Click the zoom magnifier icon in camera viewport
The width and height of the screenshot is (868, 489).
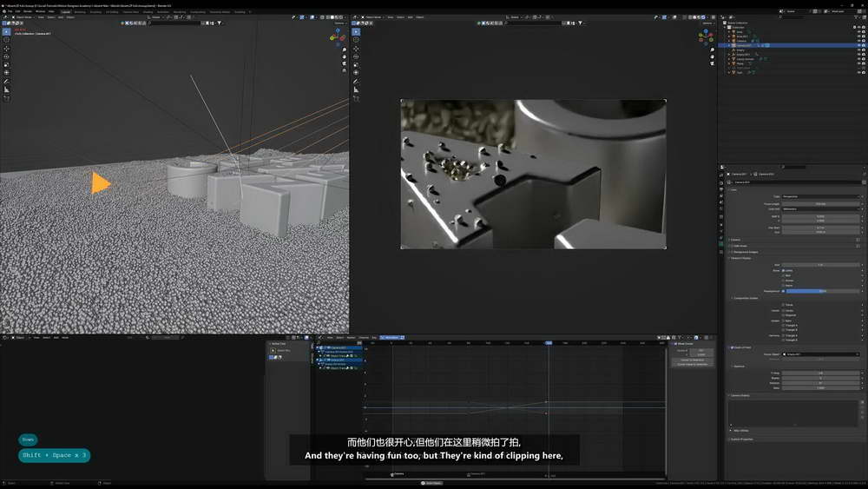[x=712, y=50]
